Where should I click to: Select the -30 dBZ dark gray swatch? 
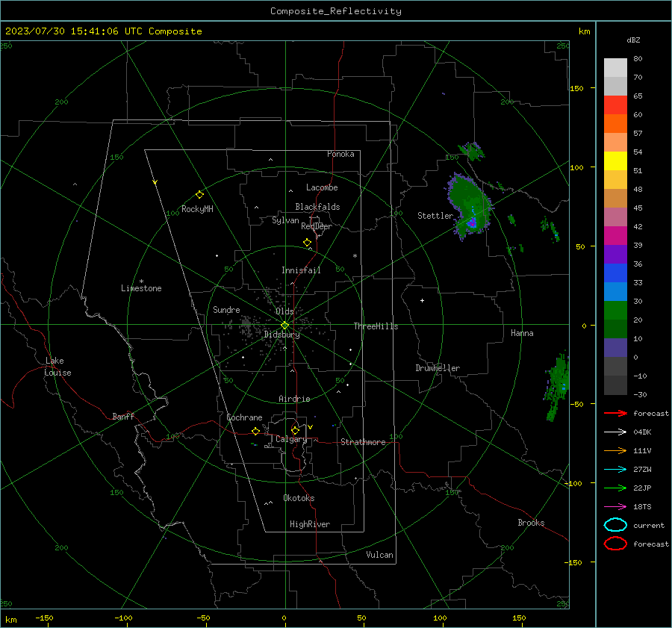click(615, 385)
